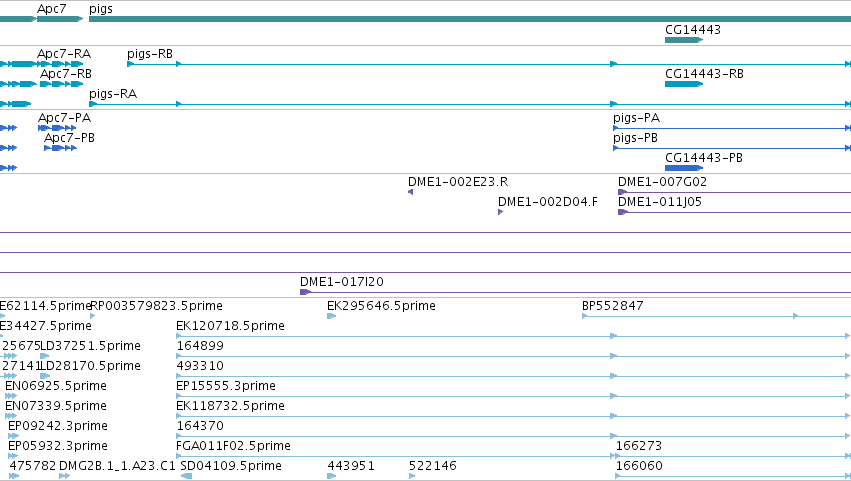
Task: Select transcript Apc7-RB label
Action: click(66, 74)
